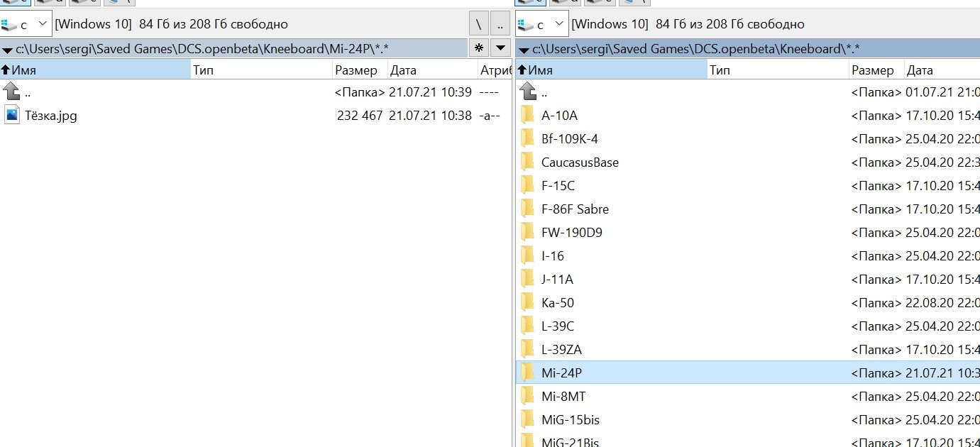Sort right panel by Тип column
This screenshot has height=447, width=980.
(x=778, y=70)
